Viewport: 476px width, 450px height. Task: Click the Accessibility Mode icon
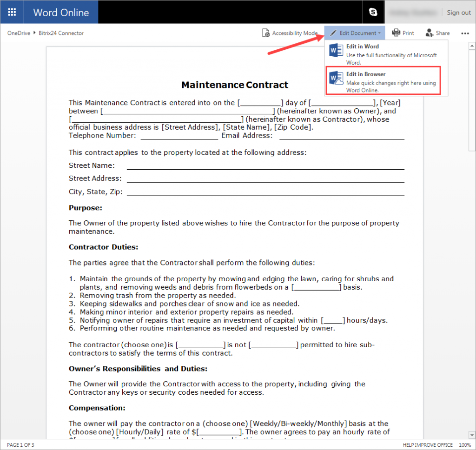[x=265, y=33]
